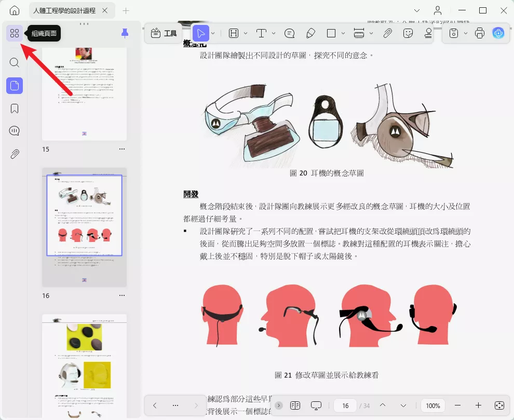This screenshot has height=420, width=514.
Task: Open the attachments panel paperclip icon
Action: [15, 154]
